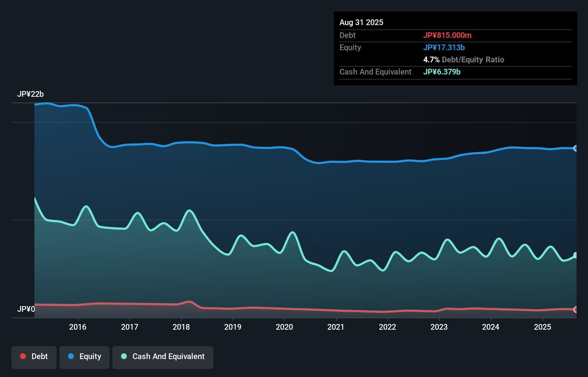Select the red Debt dot icon in legend
Screen dimensions: 588x377
point(23,357)
